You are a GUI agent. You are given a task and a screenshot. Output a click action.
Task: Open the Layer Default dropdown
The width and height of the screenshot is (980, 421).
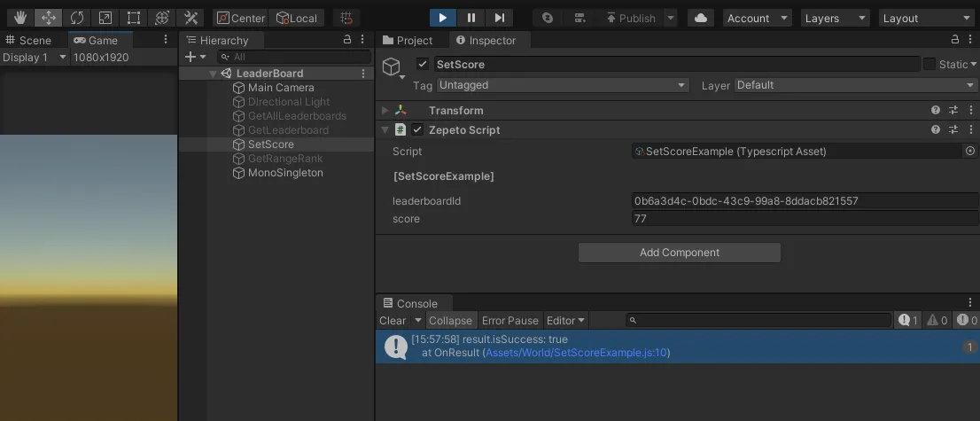856,85
